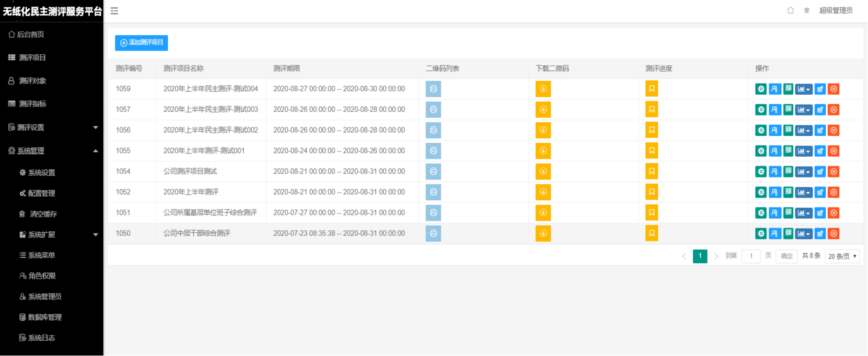Screen dimensions: 868x356
Task: Open the 超级管理员 user menu
Action: point(836,11)
